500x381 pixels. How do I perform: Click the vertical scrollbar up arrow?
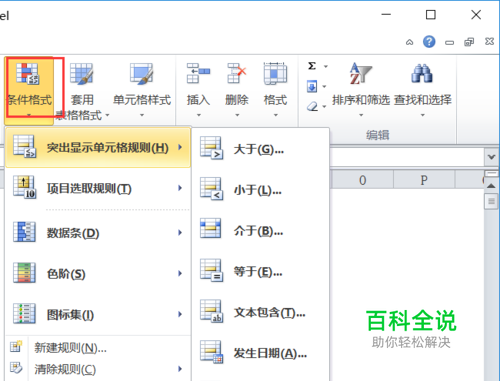(491, 186)
